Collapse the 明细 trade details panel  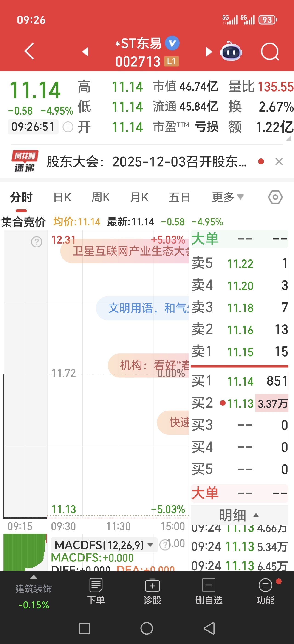pos(240,515)
